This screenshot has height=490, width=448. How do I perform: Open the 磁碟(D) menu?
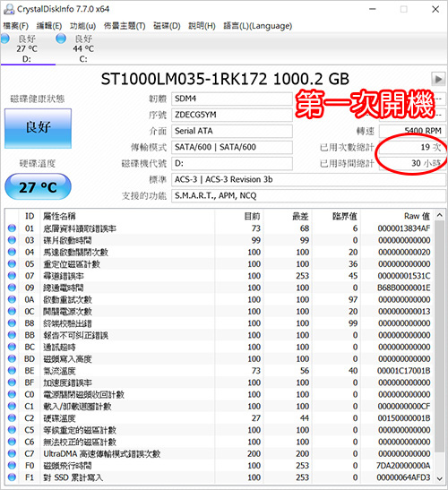(x=167, y=26)
